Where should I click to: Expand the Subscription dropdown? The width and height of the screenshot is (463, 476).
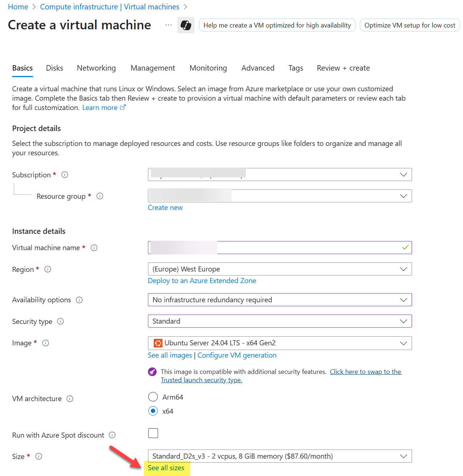click(280, 174)
